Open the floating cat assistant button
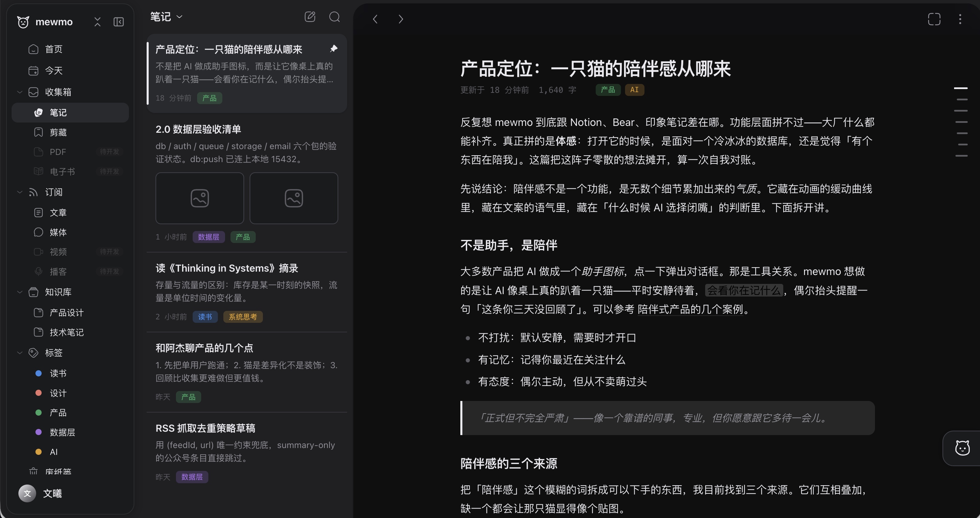980x518 pixels. (x=962, y=448)
